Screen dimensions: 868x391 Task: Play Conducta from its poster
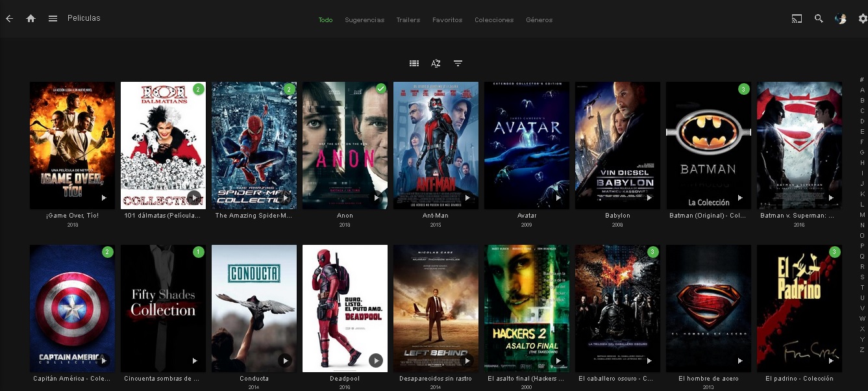pyautogui.click(x=285, y=360)
